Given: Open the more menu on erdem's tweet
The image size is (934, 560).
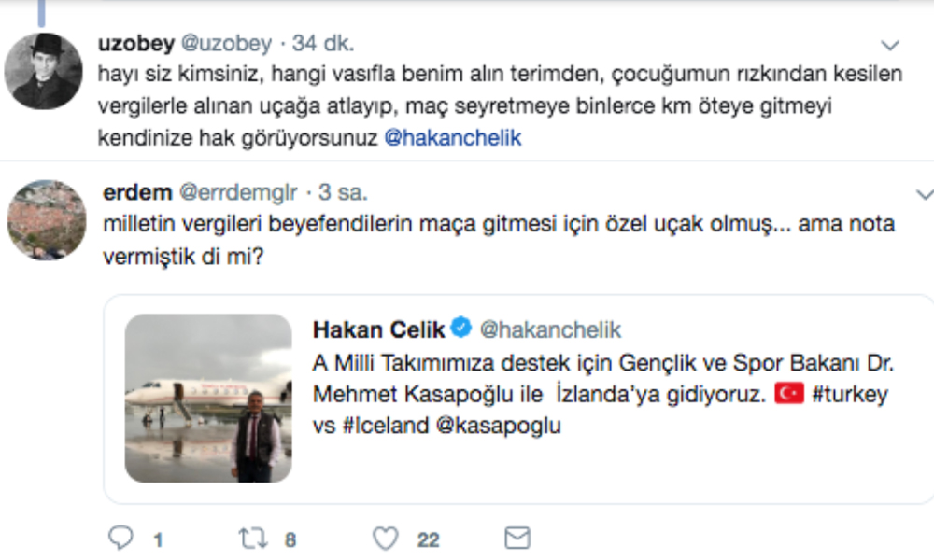Looking at the screenshot, I should tap(925, 194).
